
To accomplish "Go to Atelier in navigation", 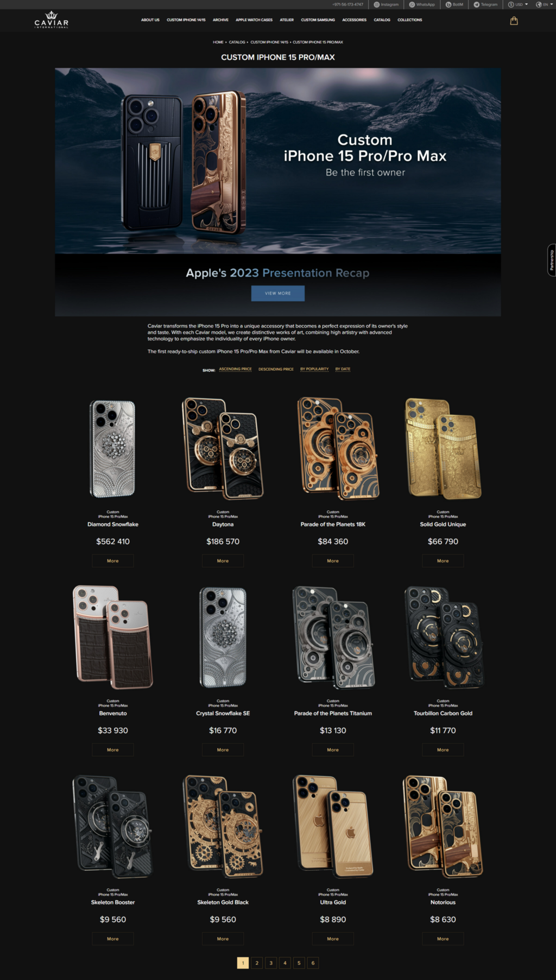I will coord(287,20).
